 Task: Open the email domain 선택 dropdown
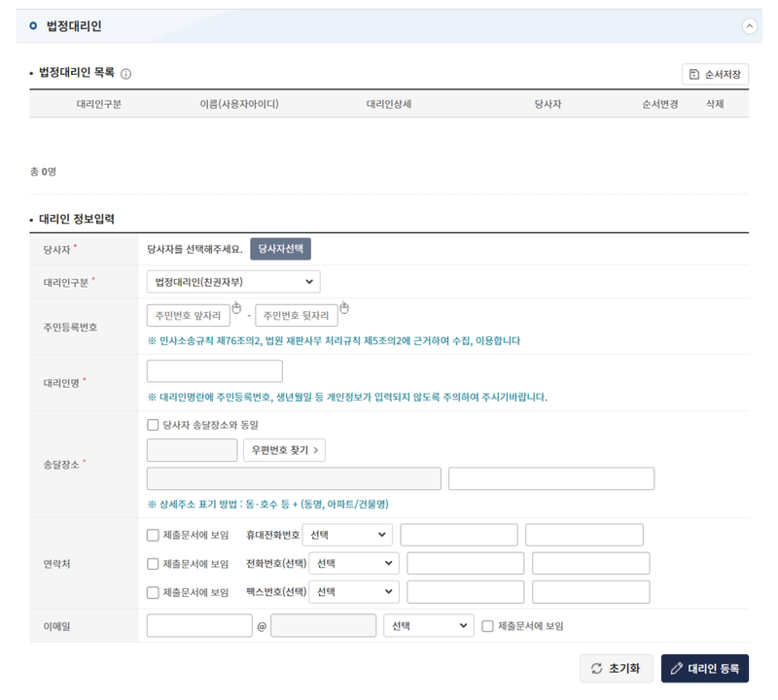coord(429,625)
